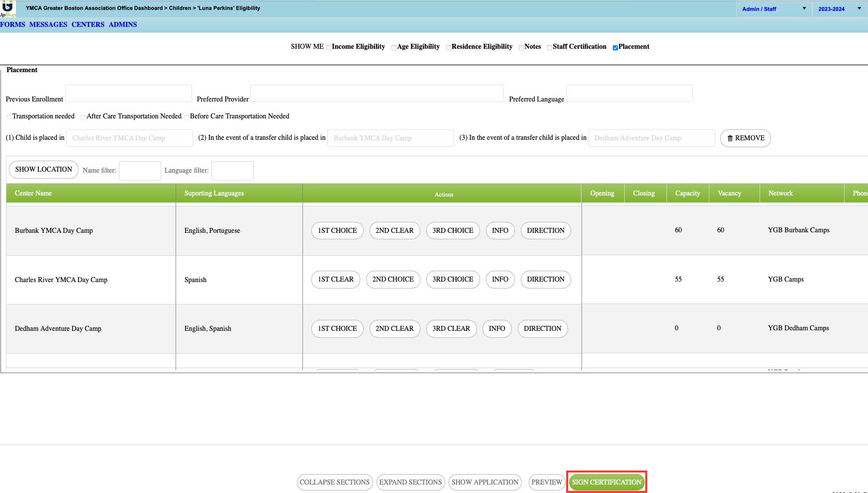Focus the Previous Enrollment field
Screen dimensions: 868x493
point(128,94)
